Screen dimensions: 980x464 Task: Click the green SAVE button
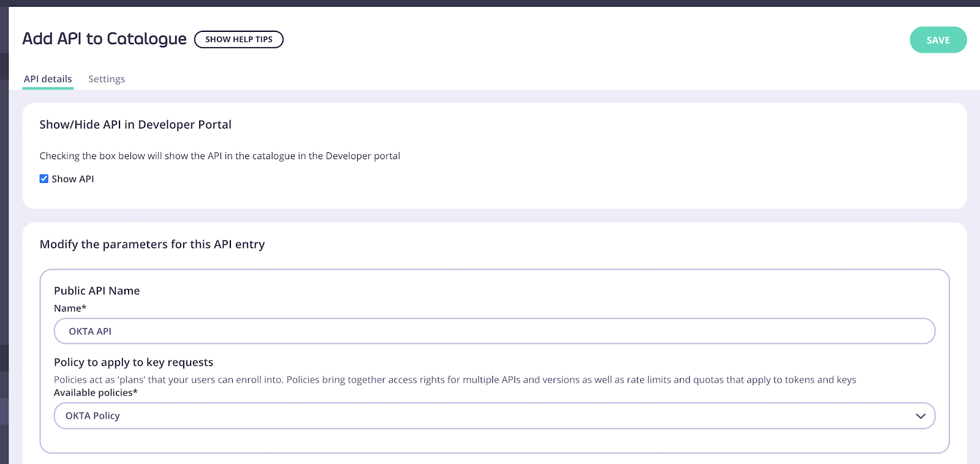click(x=938, y=40)
